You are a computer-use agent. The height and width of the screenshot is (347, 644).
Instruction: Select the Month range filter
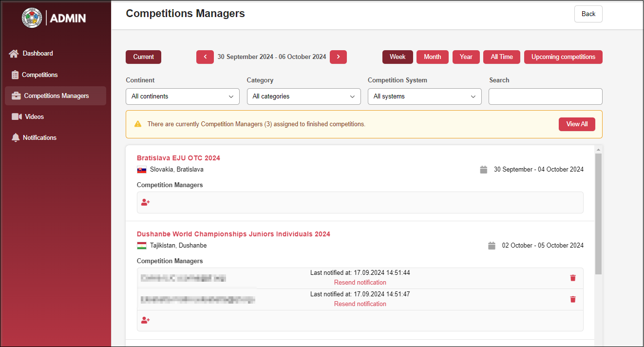(432, 57)
